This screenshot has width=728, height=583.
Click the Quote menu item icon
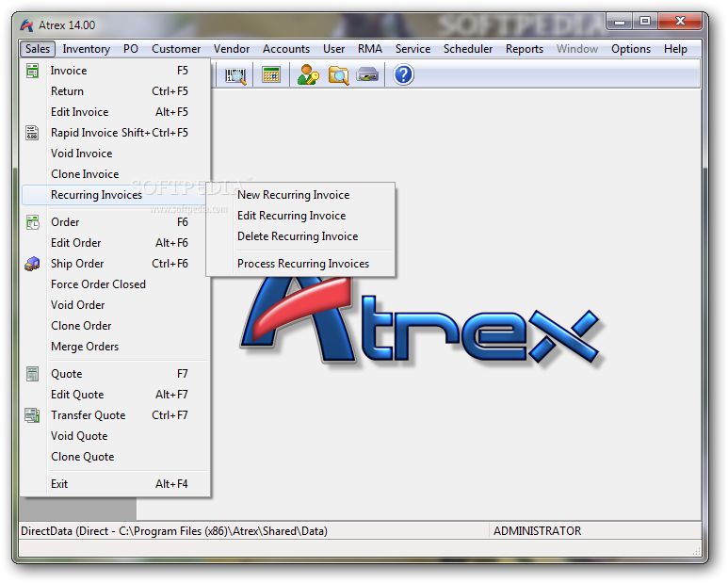[x=33, y=374]
